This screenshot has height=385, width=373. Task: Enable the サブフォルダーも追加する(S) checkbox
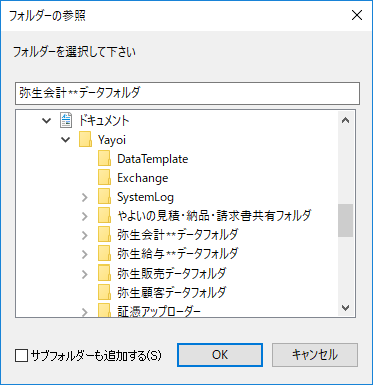click(21, 355)
